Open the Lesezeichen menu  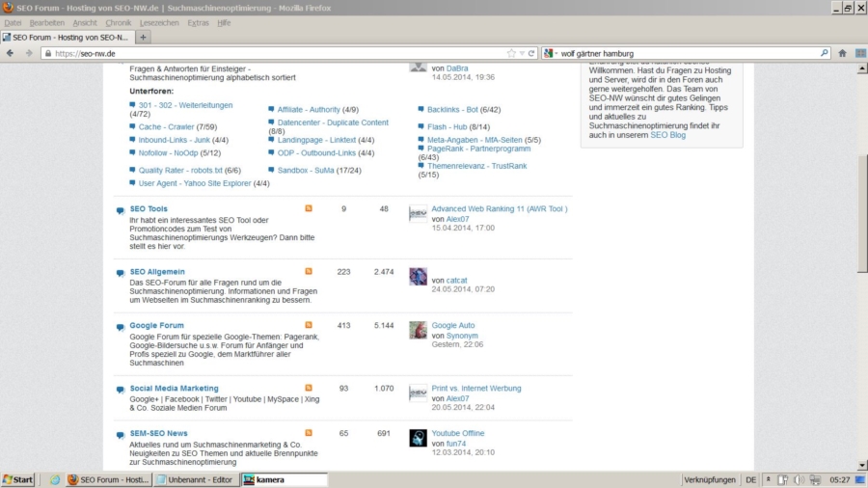click(x=158, y=22)
